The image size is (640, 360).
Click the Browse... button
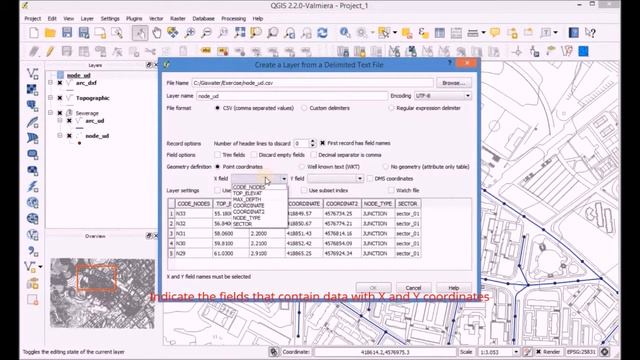click(453, 83)
